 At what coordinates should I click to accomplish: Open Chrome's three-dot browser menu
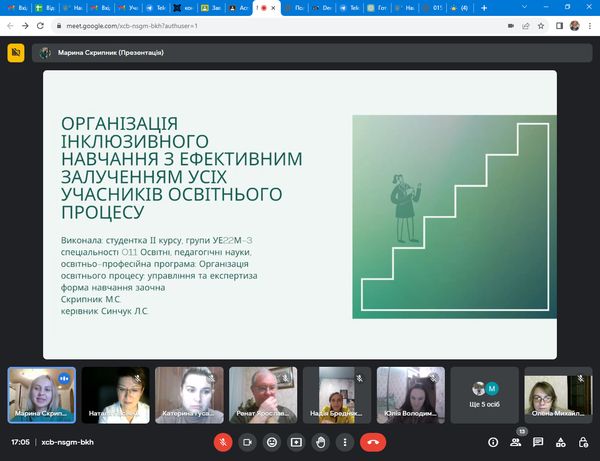(589, 24)
